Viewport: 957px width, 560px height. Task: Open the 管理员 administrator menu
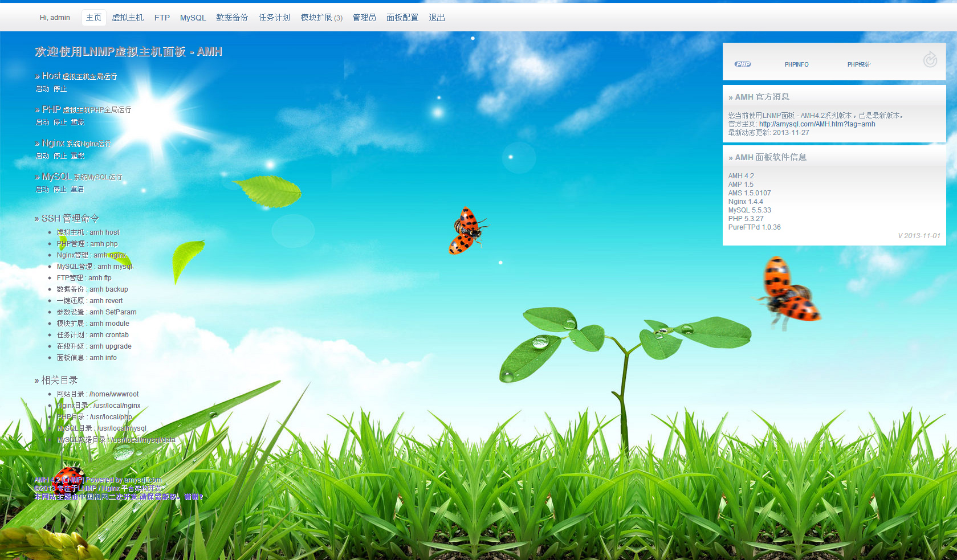coord(364,18)
